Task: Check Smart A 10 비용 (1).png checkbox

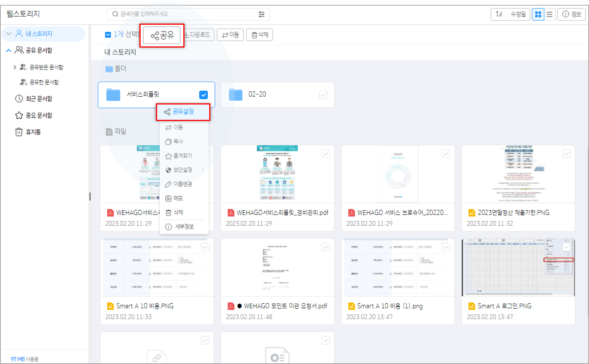Action: click(x=446, y=247)
